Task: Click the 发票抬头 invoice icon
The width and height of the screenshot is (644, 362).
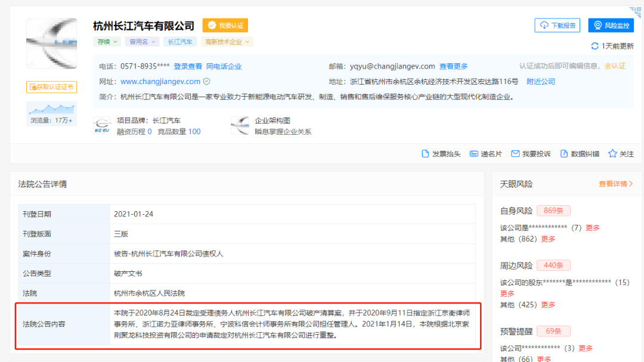Action: tap(425, 154)
